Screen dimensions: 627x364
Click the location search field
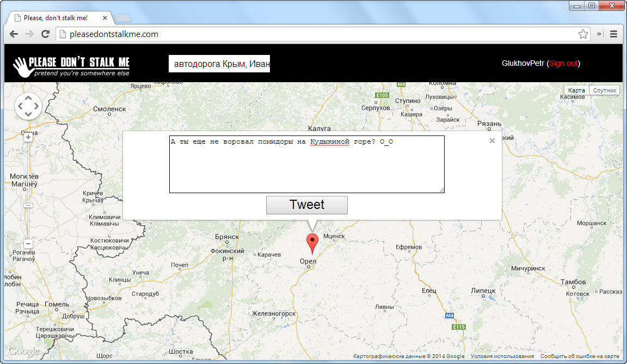click(219, 64)
